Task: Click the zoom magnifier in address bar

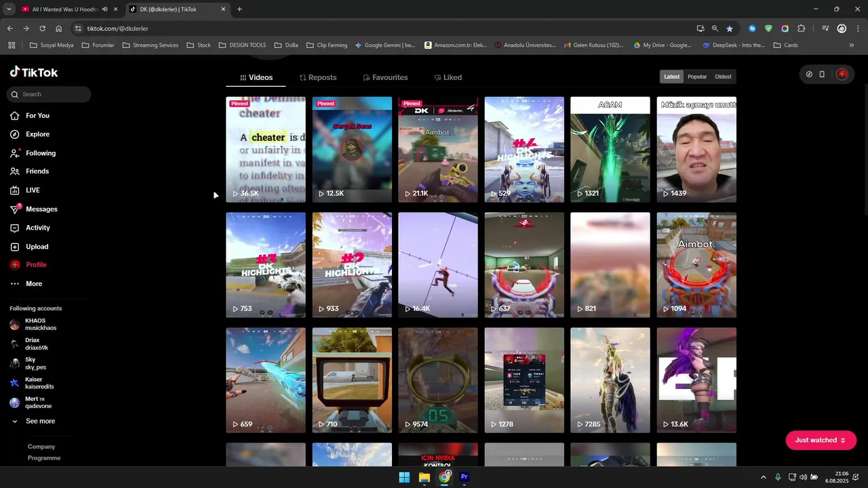Action: pyautogui.click(x=715, y=28)
